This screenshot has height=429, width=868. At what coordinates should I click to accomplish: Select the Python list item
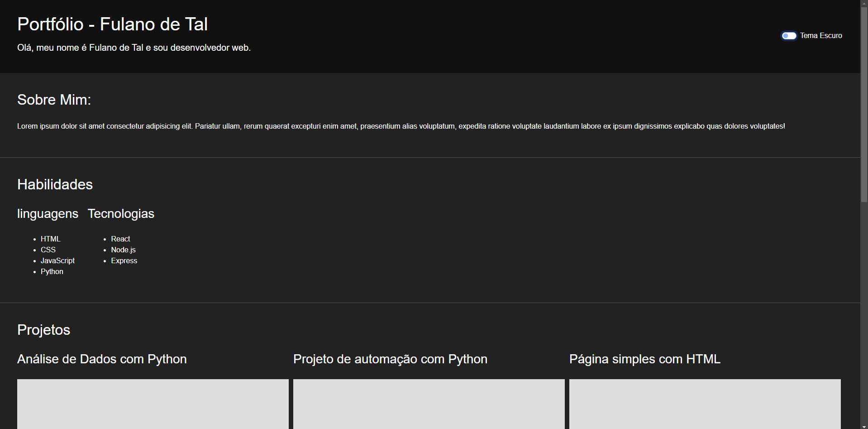pos(52,271)
